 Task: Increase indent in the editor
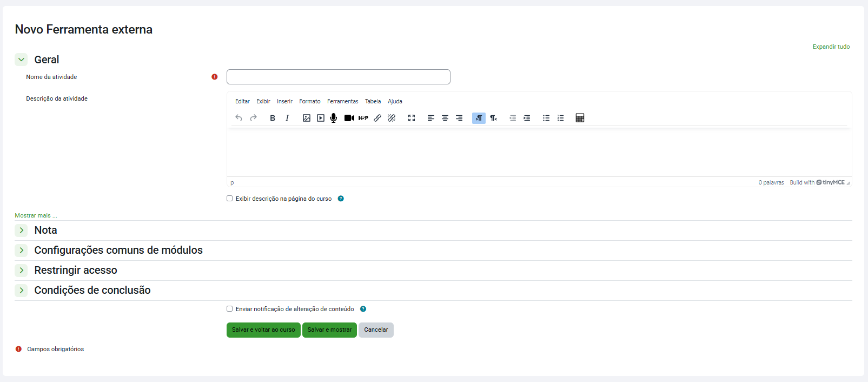527,118
